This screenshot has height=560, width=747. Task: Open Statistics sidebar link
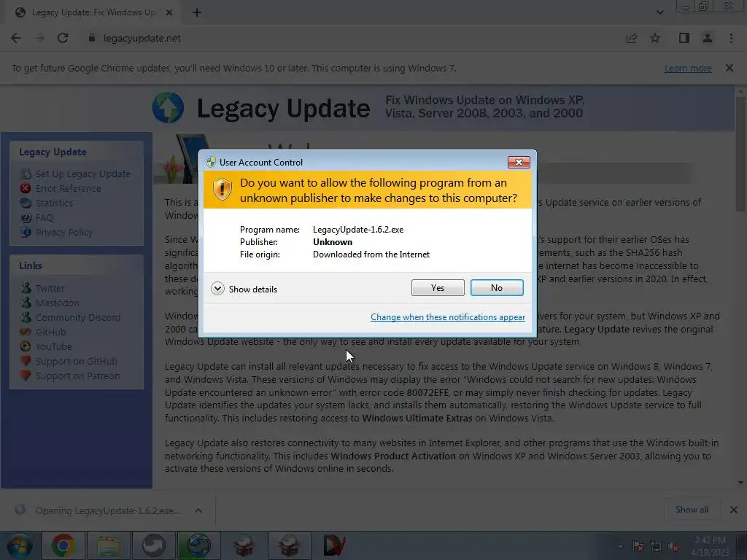coord(54,203)
